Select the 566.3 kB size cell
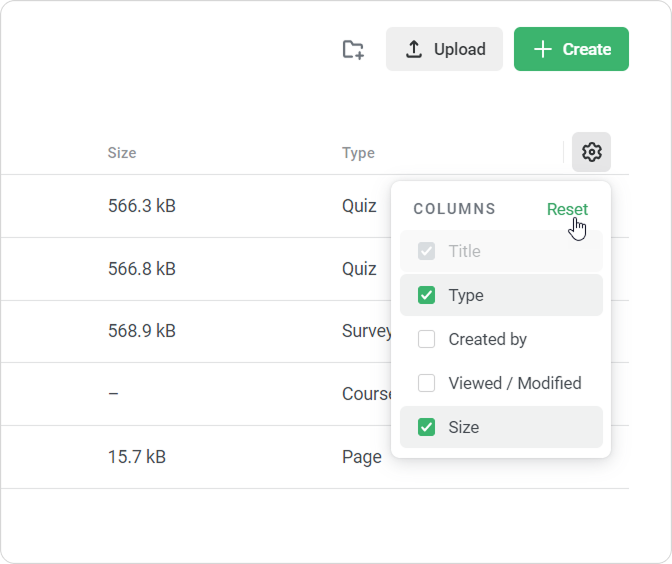The height and width of the screenshot is (564, 672). coord(142,206)
